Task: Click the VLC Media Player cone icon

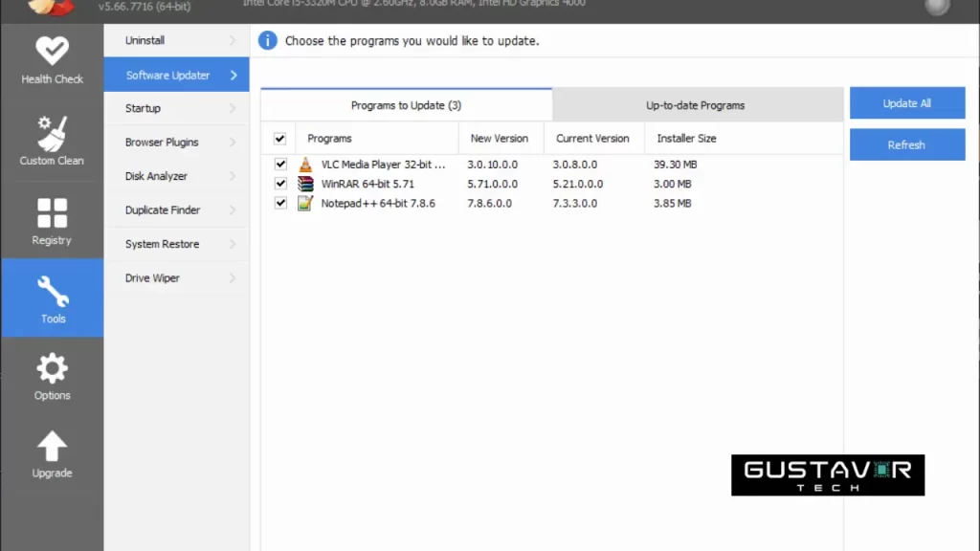Action: click(305, 165)
